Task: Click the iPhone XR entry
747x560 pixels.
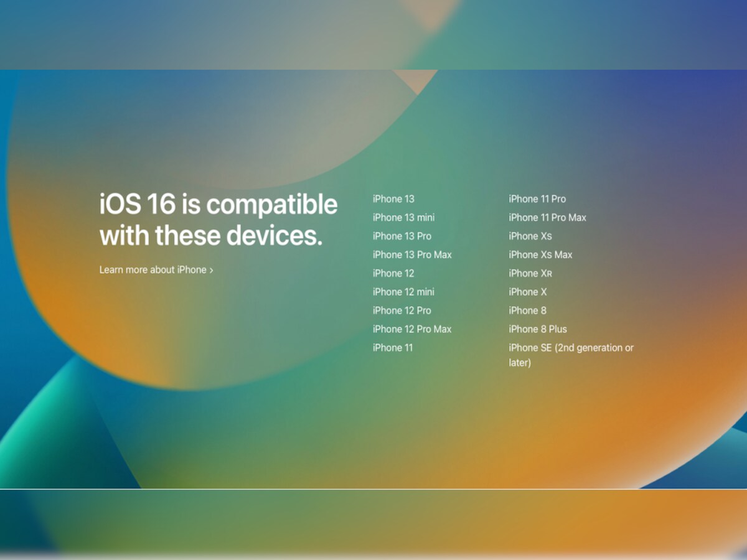Action: (530, 273)
